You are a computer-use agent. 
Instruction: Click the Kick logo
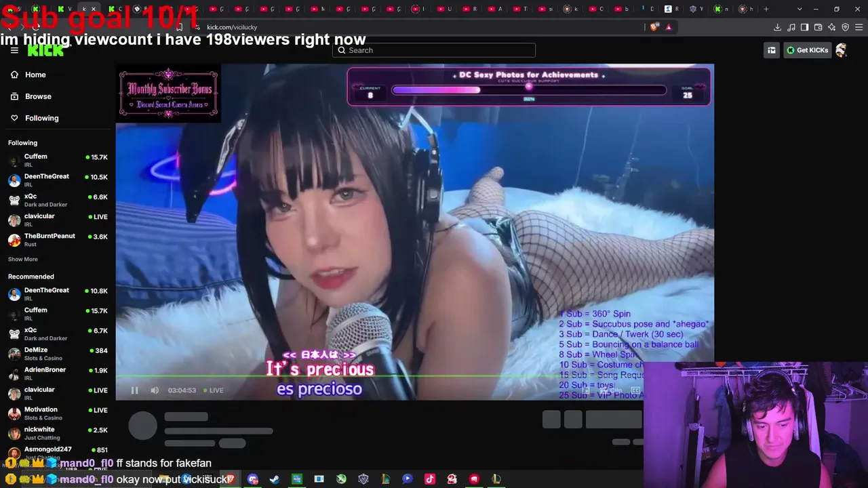(46, 50)
